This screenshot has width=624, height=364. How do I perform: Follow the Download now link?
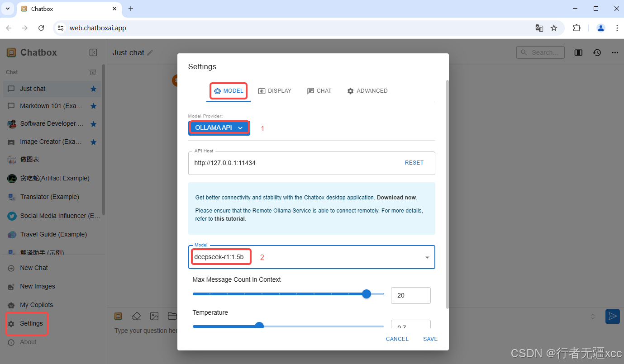click(396, 198)
